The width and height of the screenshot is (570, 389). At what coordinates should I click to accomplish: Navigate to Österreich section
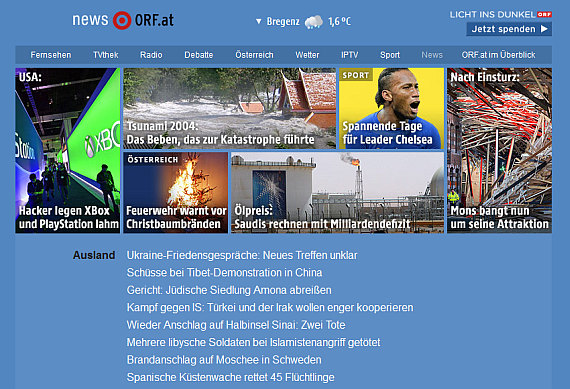(254, 55)
